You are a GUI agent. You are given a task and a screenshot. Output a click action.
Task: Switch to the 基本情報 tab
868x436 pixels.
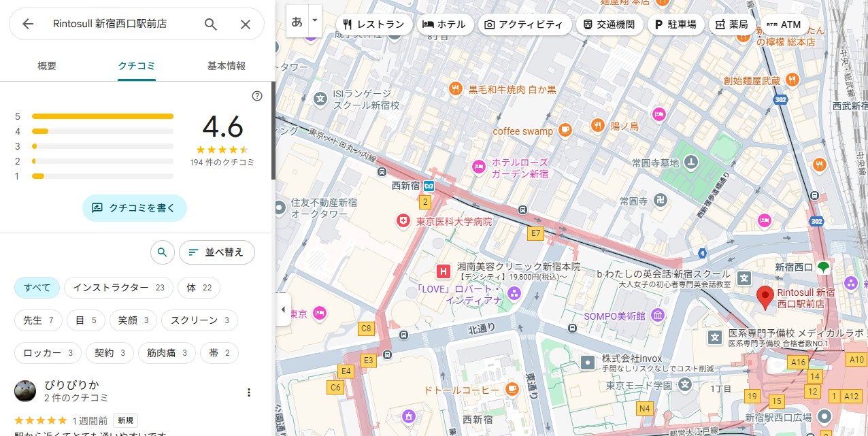(x=227, y=66)
